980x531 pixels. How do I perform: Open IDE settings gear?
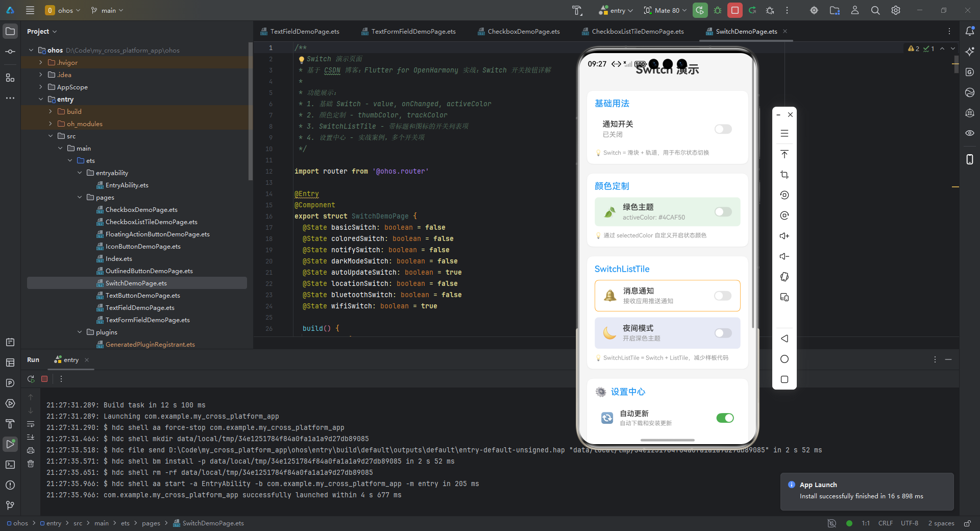tap(896, 10)
